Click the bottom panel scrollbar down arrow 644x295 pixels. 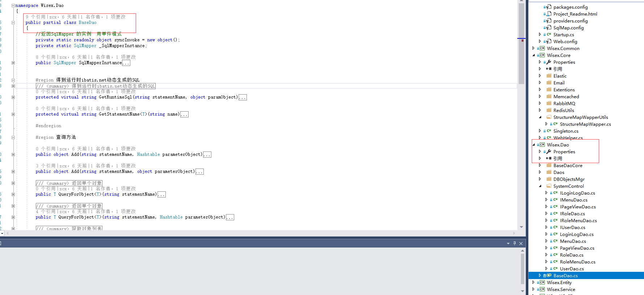[x=522, y=291]
